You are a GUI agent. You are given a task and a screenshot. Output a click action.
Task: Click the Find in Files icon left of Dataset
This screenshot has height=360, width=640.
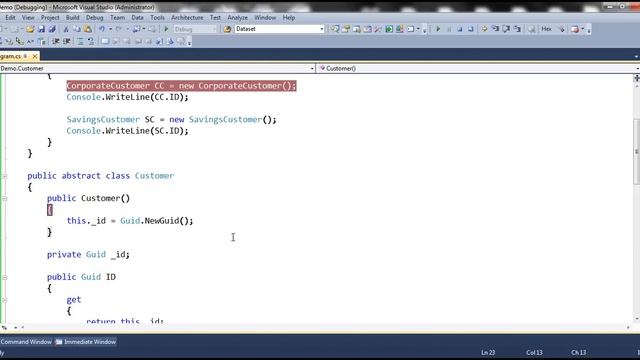(x=227, y=29)
